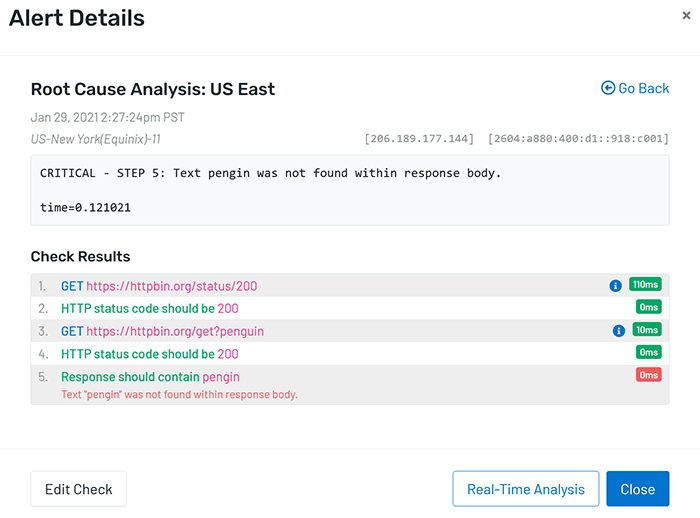
Task: Click the 0ms badge on step 4
Action: (649, 352)
